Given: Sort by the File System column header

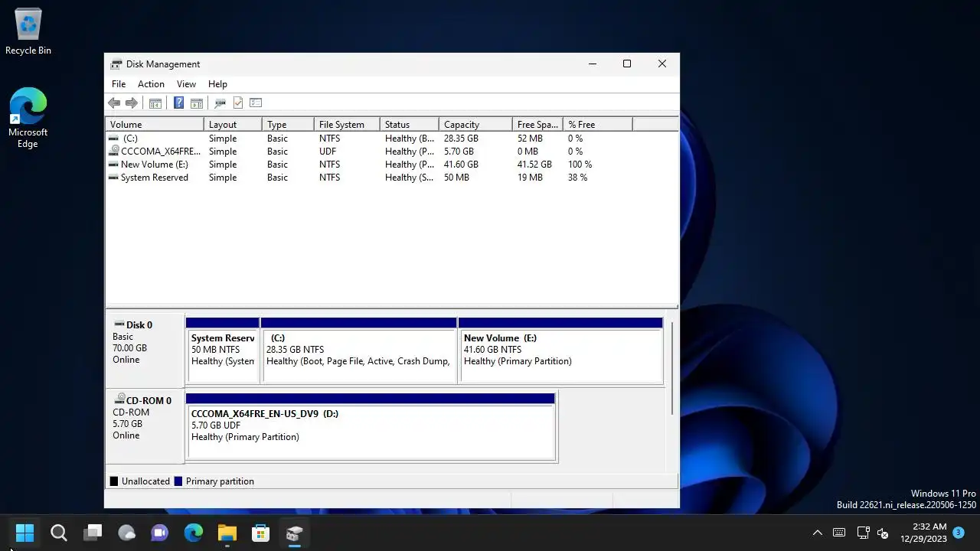Looking at the screenshot, I should click(x=347, y=124).
